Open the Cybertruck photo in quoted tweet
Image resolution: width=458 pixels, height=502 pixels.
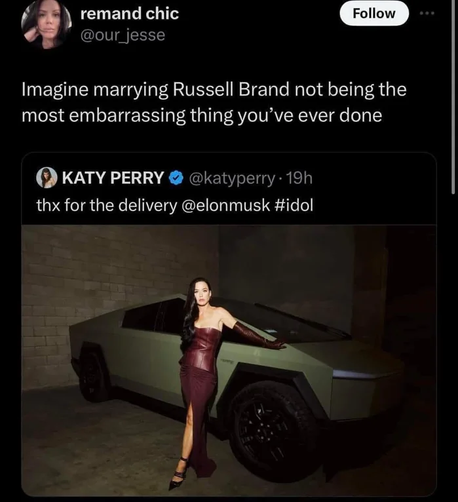click(x=229, y=361)
